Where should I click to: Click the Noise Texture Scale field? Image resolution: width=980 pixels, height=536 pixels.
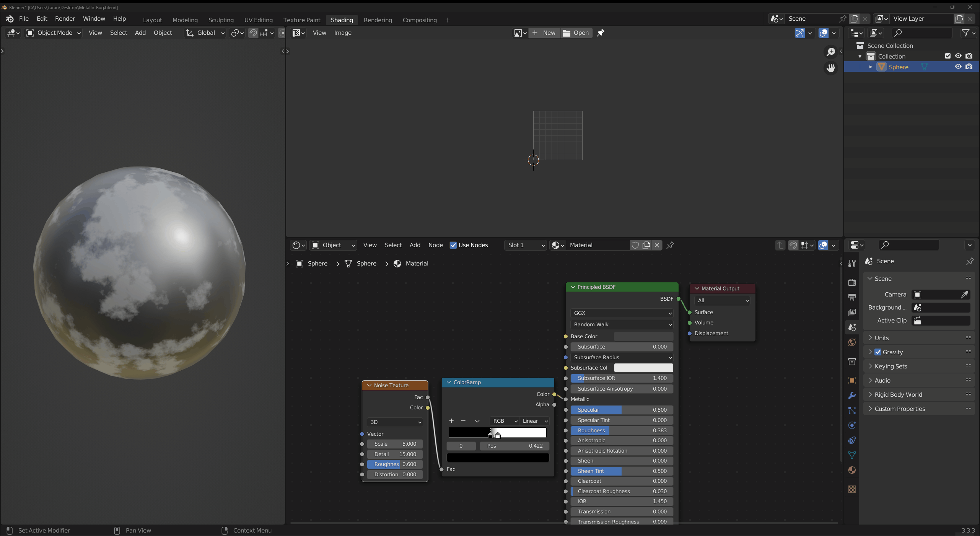pos(395,444)
